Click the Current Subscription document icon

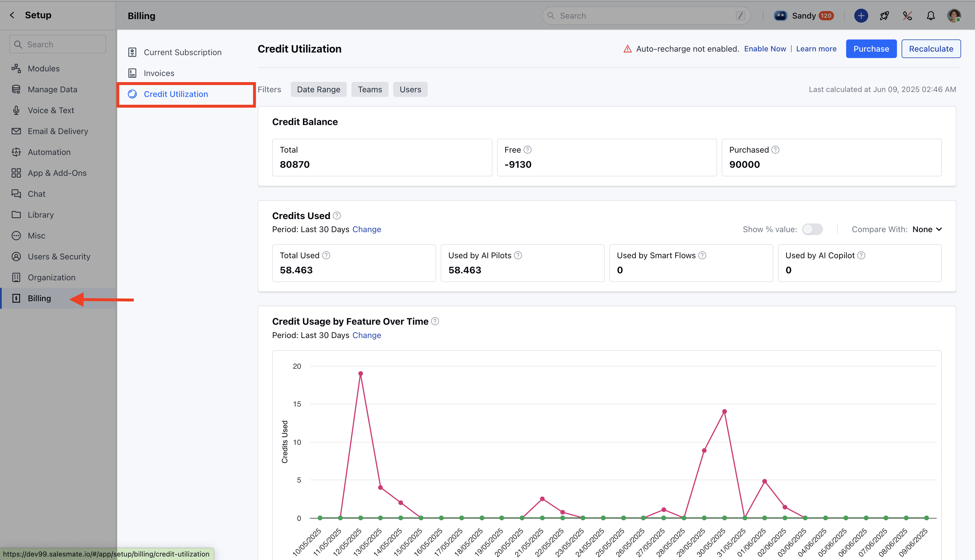(132, 52)
